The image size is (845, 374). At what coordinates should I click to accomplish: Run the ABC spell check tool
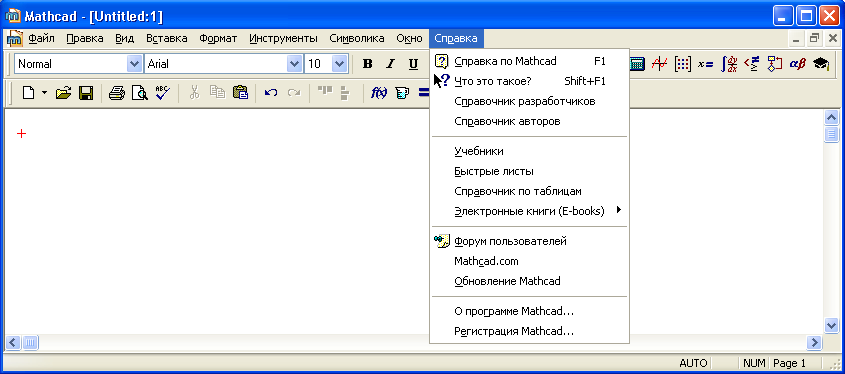click(162, 93)
